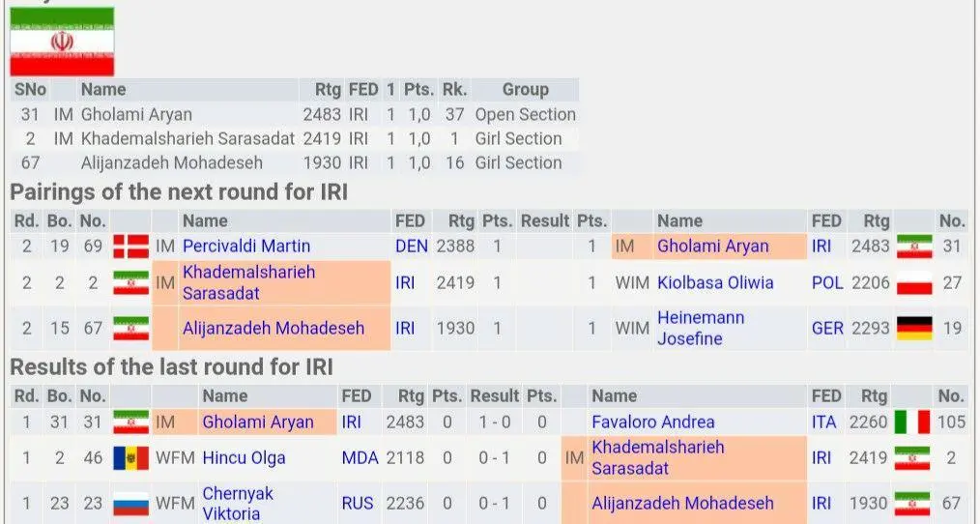Screen dimensions: 980x524
Task: Click the Denmark flag beside Percivaldi Martin
Action: click(131, 246)
